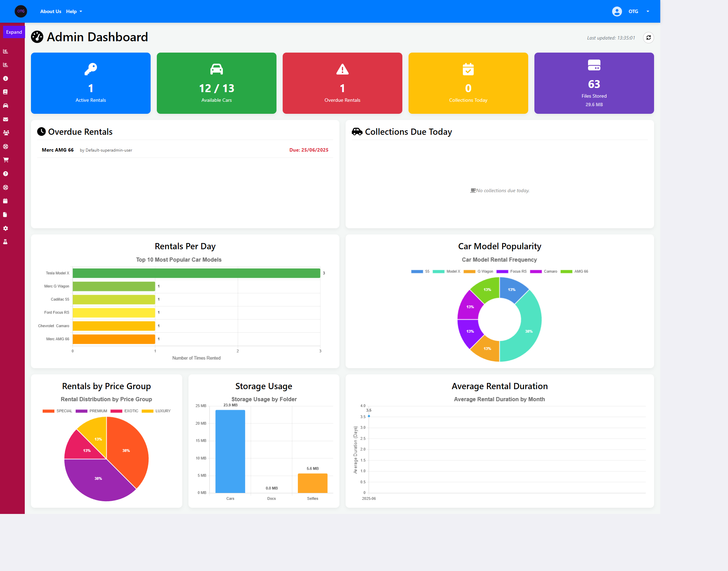Image resolution: width=728 pixels, height=571 pixels.
Task: Click the 29.6 MB storage size text
Action: 594,105
